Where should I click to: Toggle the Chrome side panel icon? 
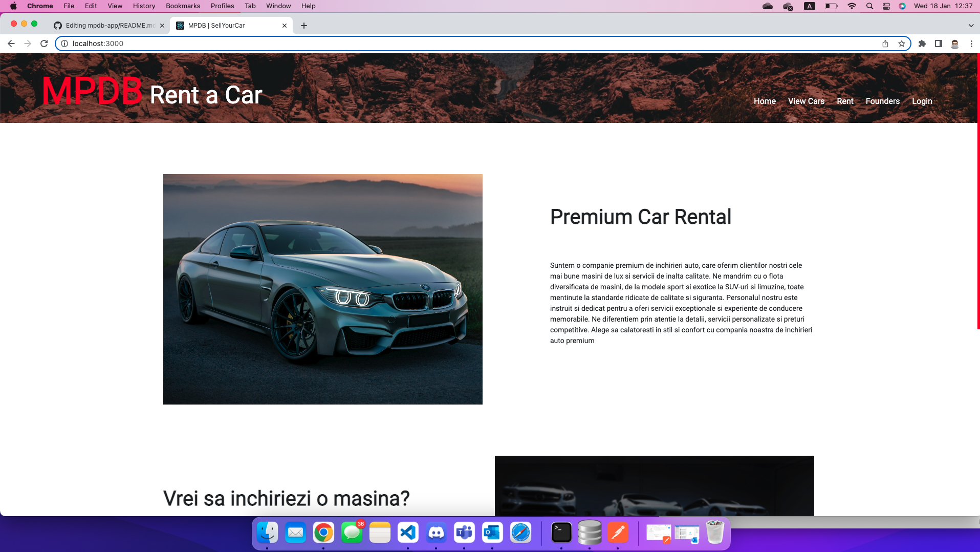point(939,44)
